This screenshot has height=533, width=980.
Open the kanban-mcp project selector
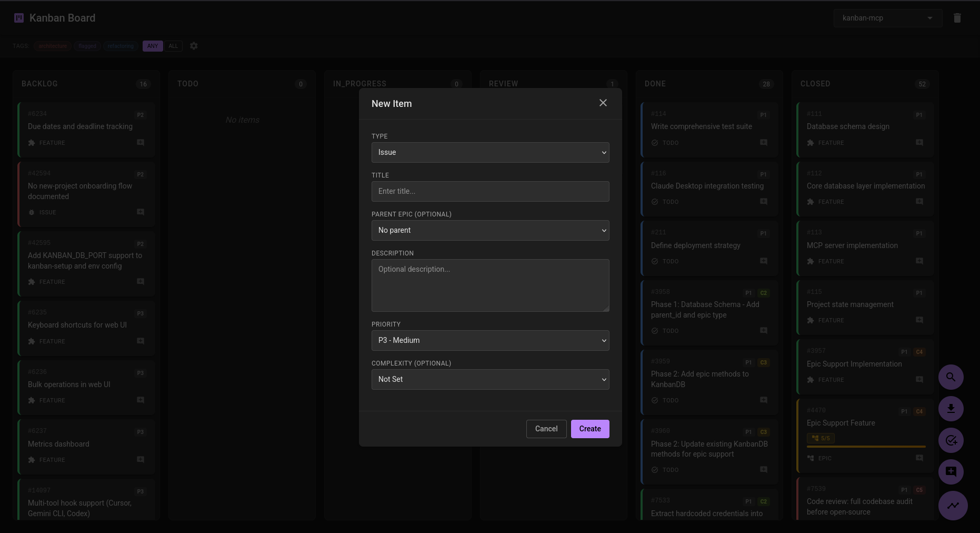(x=887, y=17)
